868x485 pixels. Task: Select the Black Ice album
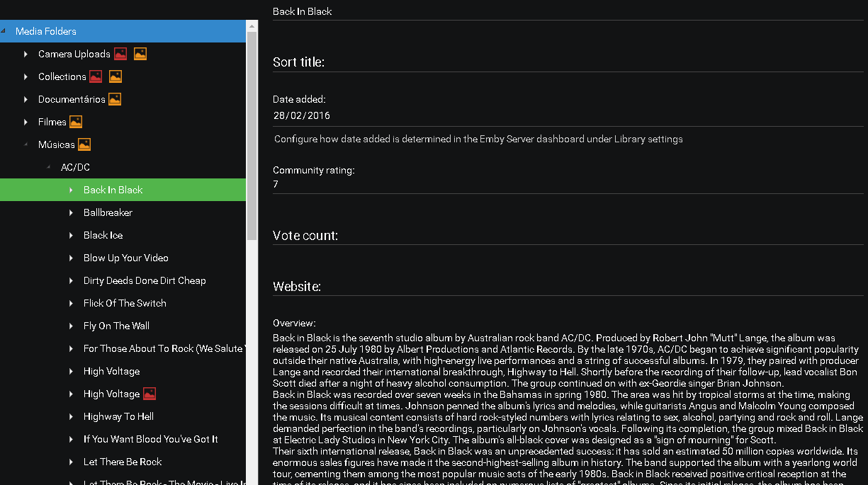click(x=103, y=235)
